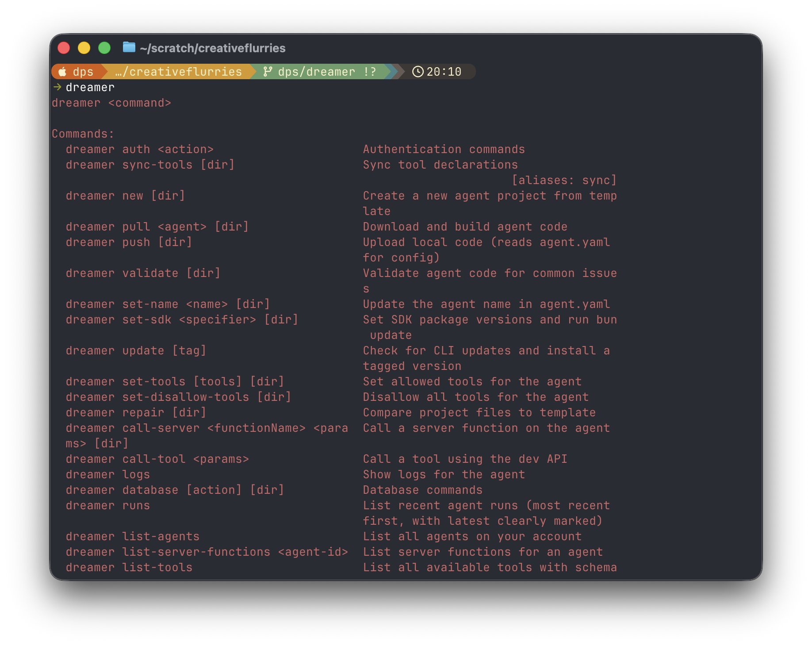812x646 pixels.
Task: Click the green zoom button in the title bar
Action: click(105, 48)
